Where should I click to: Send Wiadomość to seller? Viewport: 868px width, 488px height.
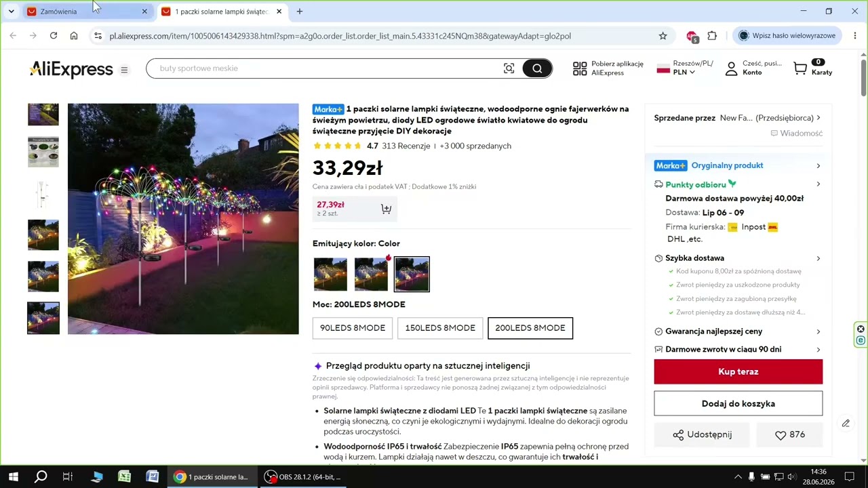[796, 134]
